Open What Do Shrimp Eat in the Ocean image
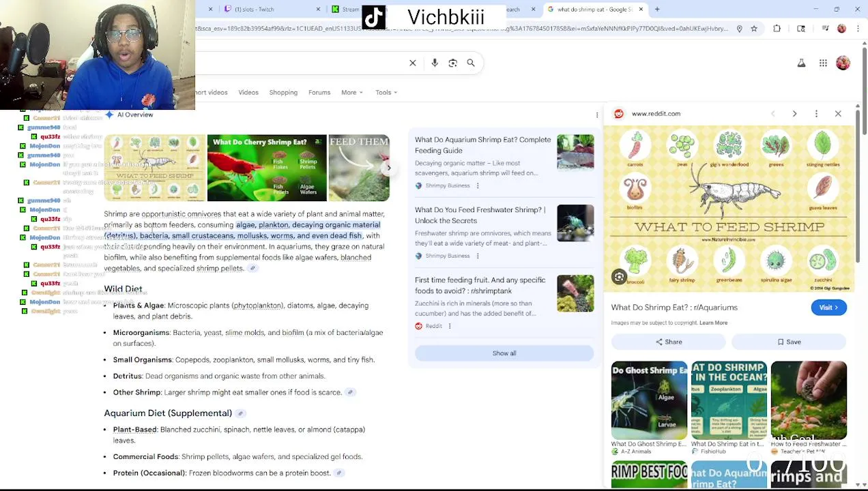This screenshot has height=491, width=868. pos(729,400)
